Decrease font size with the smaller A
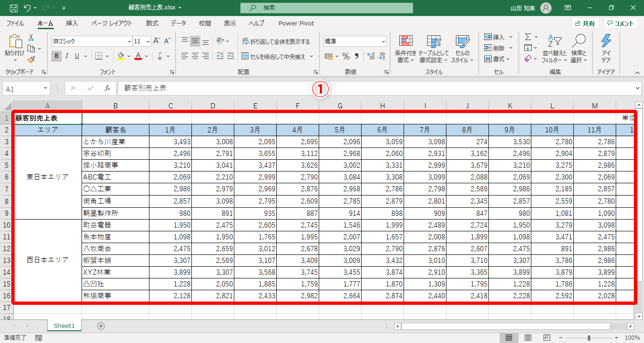The width and height of the screenshot is (644, 343). coord(168,41)
